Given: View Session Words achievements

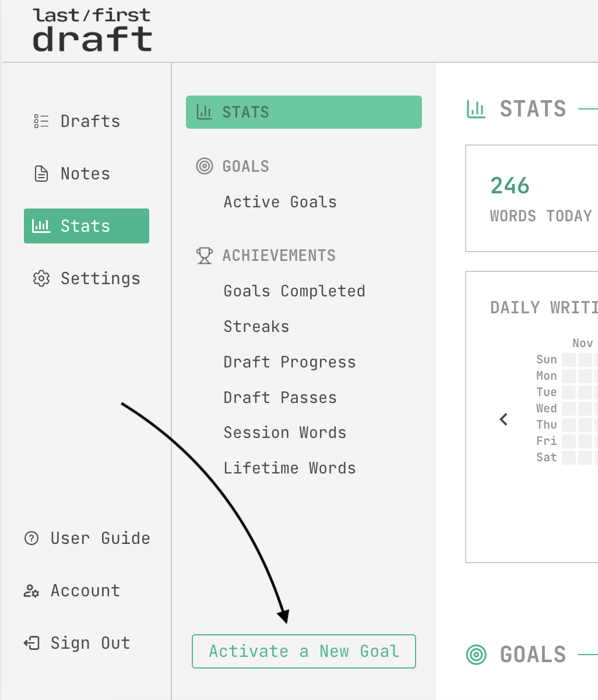Looking at the screenshot, I should [x=285, y=433].
